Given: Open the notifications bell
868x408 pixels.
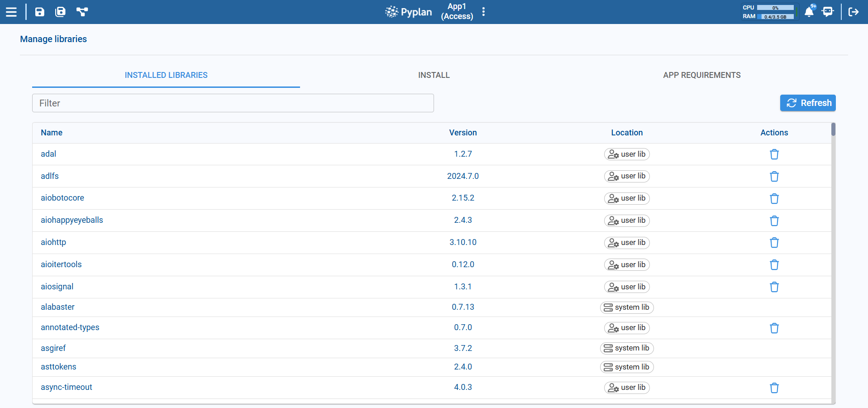Looking at the screenshot, I should [x=809, y=12].
